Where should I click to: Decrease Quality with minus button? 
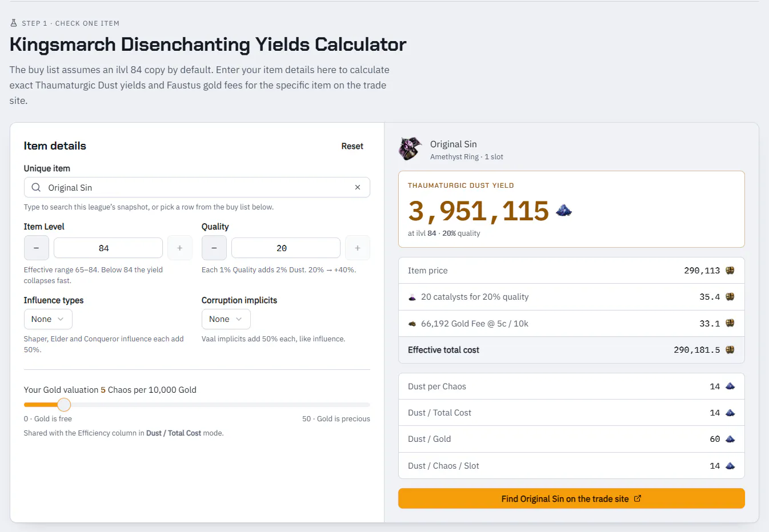(x=214, y=248)
